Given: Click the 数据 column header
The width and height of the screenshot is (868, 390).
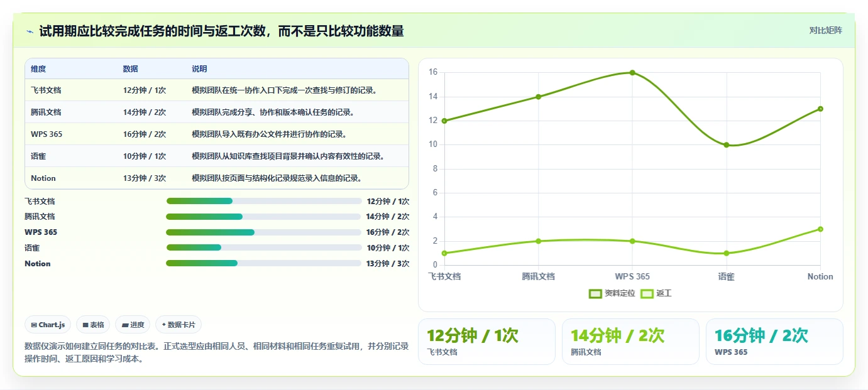Looking at the screenshot, I should pos(131,69).
